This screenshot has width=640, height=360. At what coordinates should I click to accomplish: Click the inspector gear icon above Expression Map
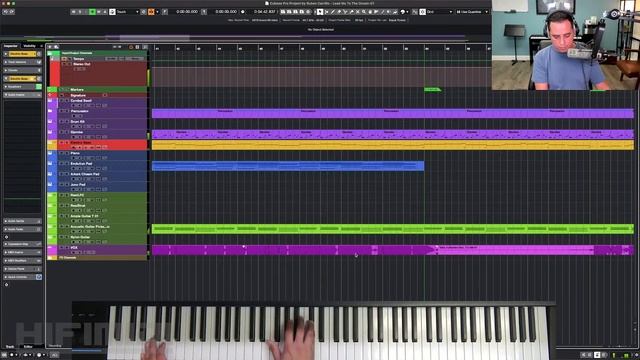click(x=6, y=237)
